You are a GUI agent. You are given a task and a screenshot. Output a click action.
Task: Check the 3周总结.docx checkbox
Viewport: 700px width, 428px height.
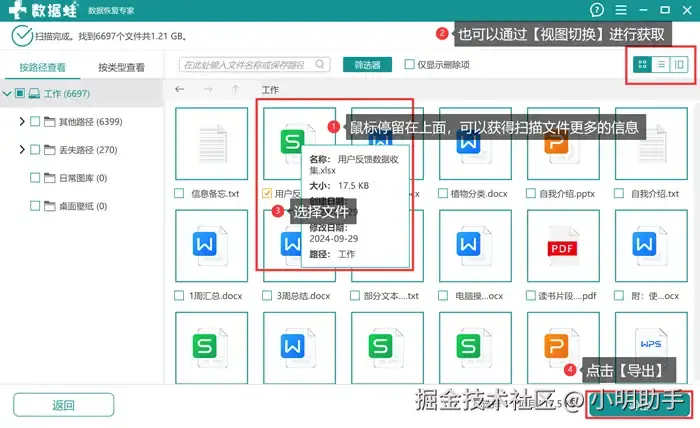click(x=267, y=295)
